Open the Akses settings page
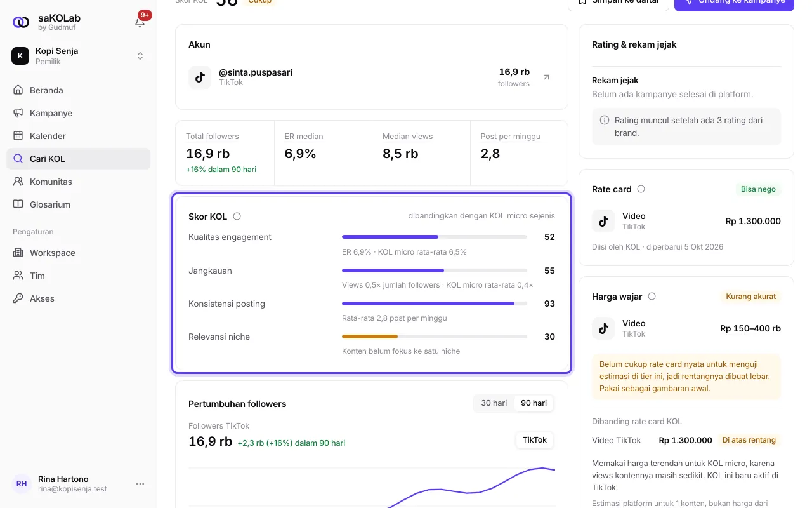Screen dimensions: 812x508 tap(79, 298)
